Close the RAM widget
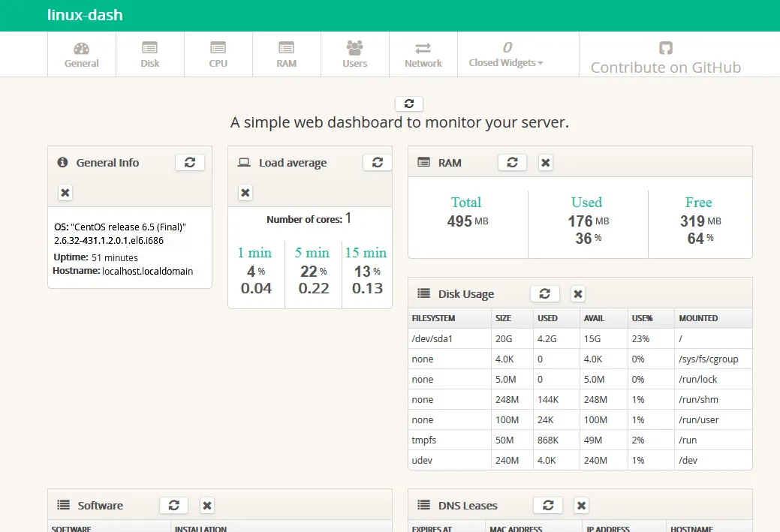The height and width of the screenshot is (532, 780). pos(546,162)
